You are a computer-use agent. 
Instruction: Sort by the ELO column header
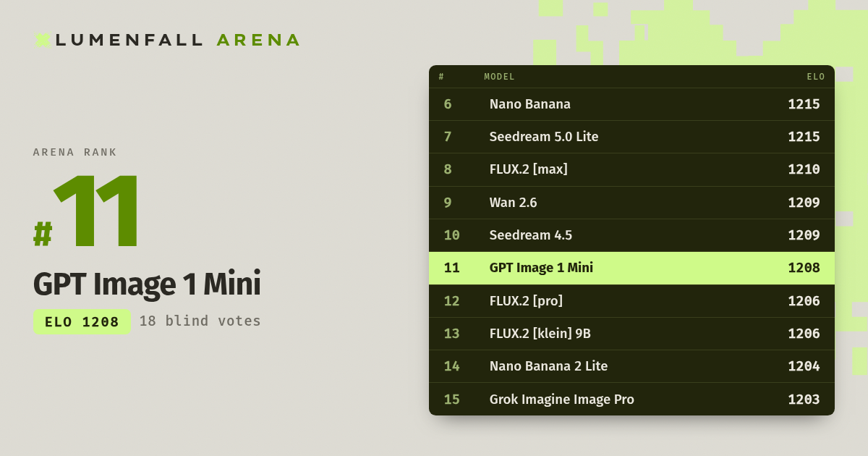[816, 77]
